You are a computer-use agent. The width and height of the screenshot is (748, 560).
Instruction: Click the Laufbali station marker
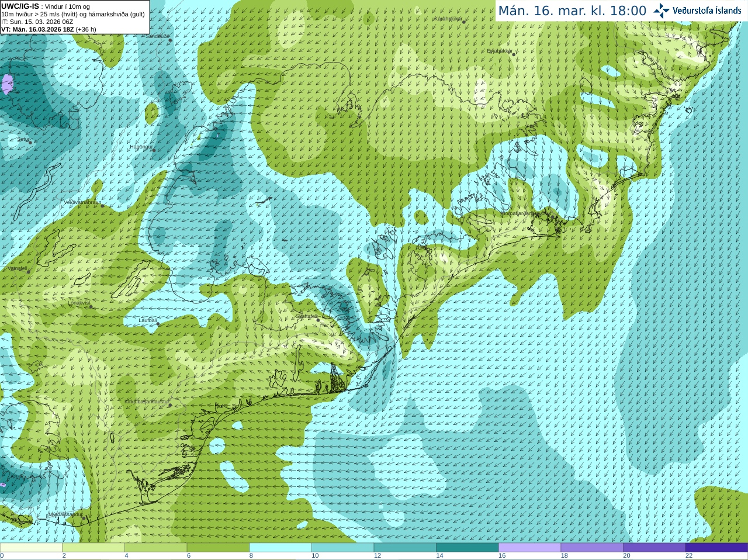158,324
